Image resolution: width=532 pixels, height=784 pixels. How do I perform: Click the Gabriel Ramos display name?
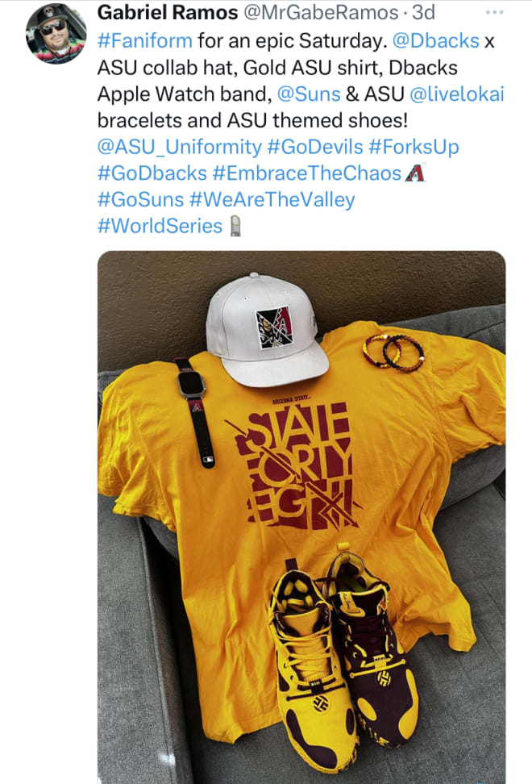tap(168, 12)
